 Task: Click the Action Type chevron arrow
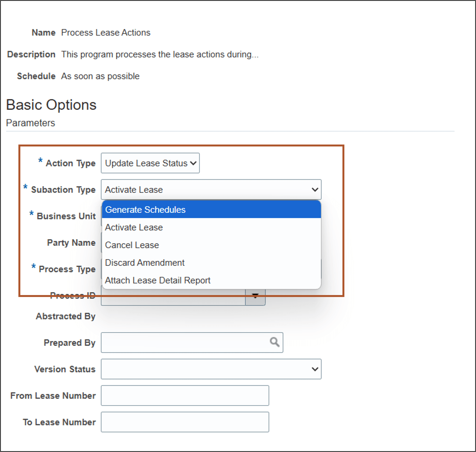click(193, 163)
